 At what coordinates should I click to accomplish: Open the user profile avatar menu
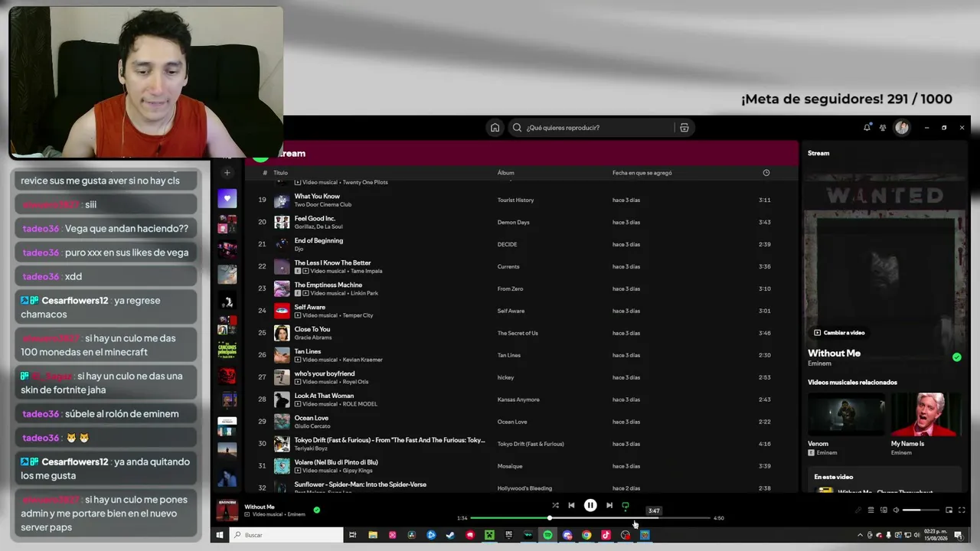[902, 128]
